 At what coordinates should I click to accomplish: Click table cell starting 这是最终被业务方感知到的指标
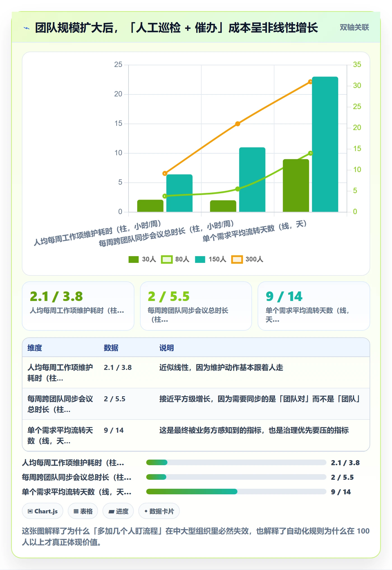[x=254, y=430]
